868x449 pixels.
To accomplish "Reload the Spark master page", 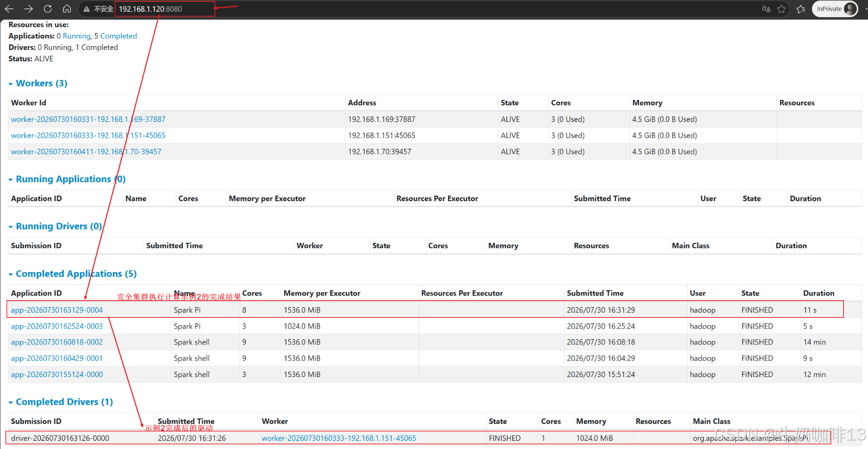I will click(47, 9).
